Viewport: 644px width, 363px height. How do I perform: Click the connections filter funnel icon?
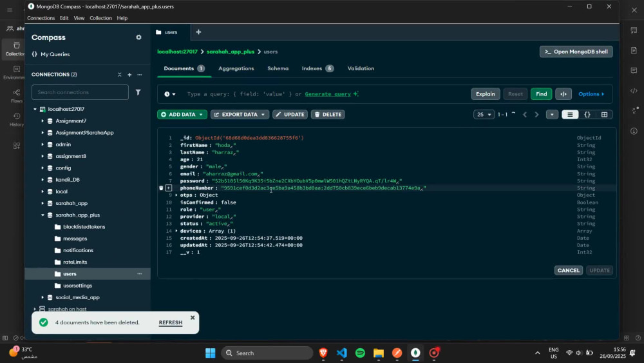tap(138, 92)
